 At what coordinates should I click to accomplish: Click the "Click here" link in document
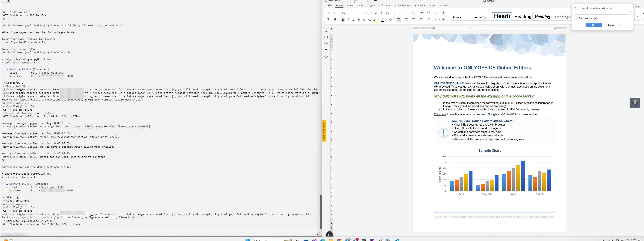(x=440, y=114)
